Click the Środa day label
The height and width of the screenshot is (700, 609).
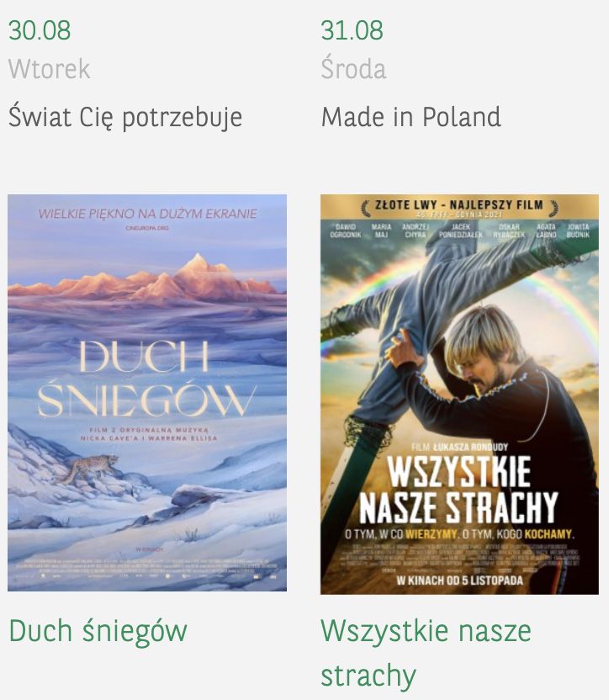pyautogui.click(x=353, y=68)
